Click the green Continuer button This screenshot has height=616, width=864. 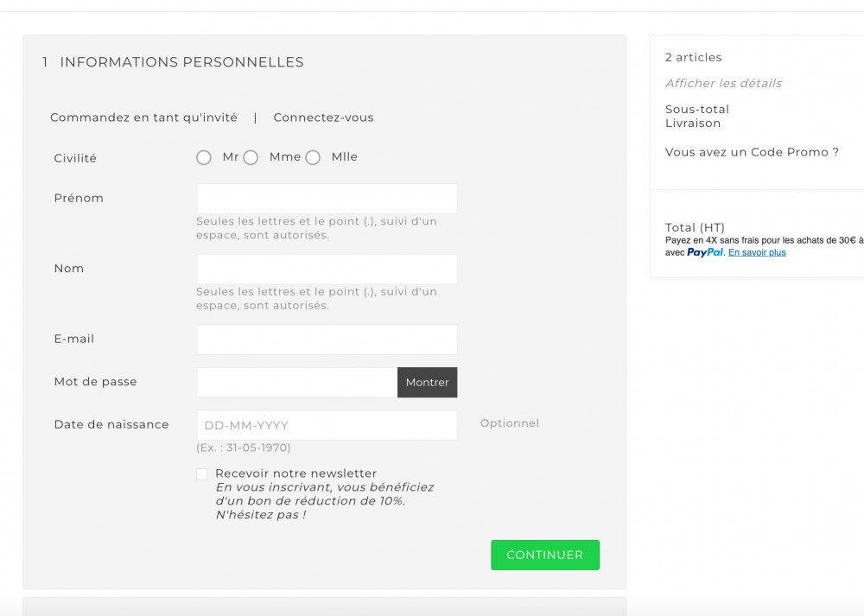pos(544,555)
